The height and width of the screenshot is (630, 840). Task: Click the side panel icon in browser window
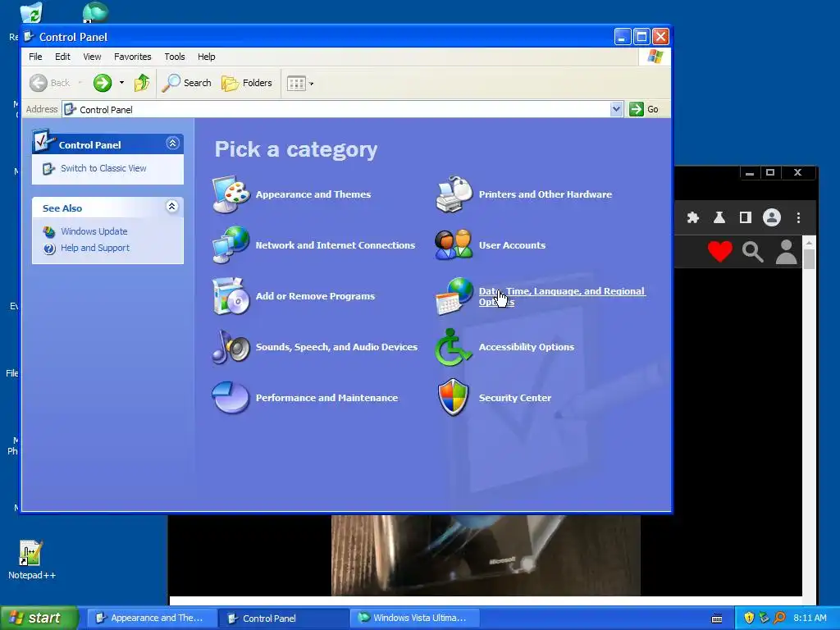point(745,217)
